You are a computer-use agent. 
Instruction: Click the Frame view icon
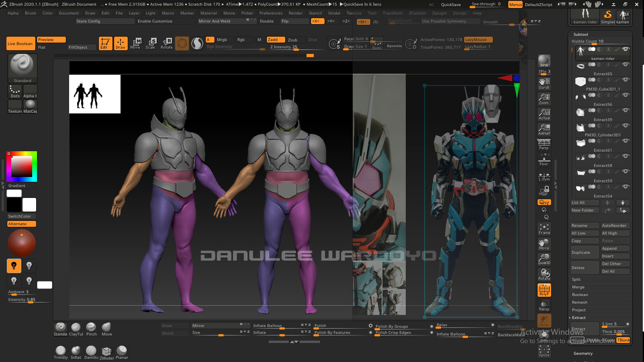[x=544, y=227]
